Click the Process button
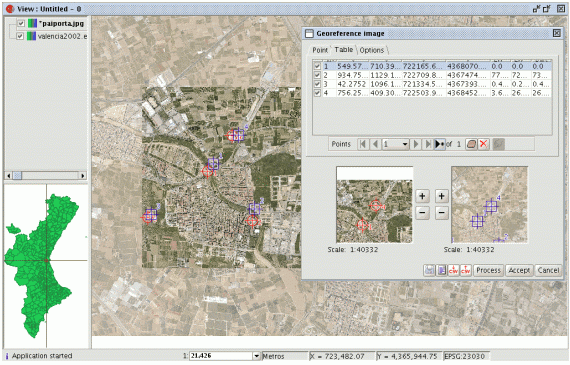This screenshot has width=570, height=365. 488,270
